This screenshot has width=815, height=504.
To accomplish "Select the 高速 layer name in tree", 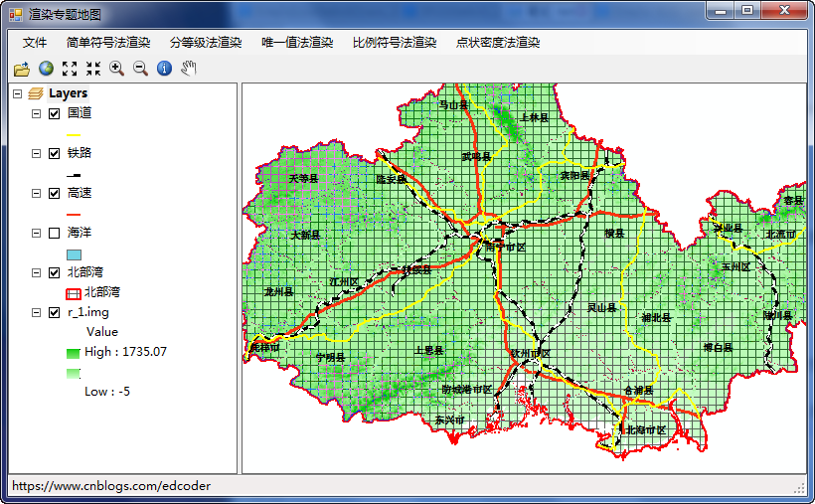I will click(80, 193).
